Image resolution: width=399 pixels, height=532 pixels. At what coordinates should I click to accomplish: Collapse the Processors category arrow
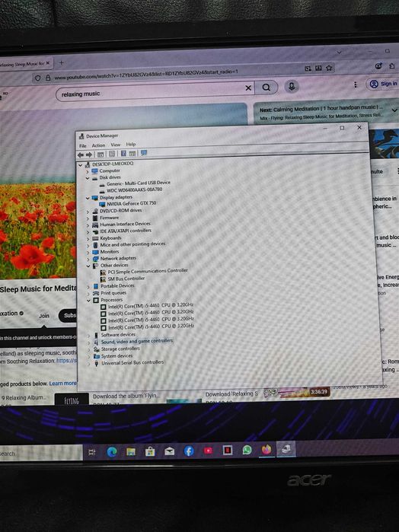pyautogui.click(x=88, y=301)
